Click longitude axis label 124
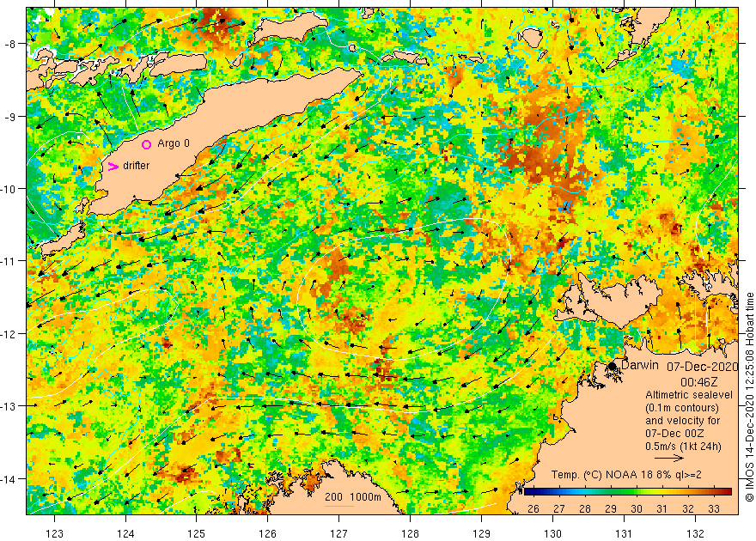Viewport: 756px width, 541px height. [x=125, y=533]
